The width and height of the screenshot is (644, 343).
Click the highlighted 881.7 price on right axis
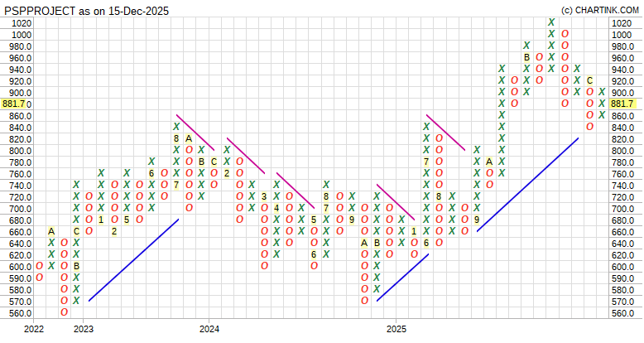click(x=622, y=104)
